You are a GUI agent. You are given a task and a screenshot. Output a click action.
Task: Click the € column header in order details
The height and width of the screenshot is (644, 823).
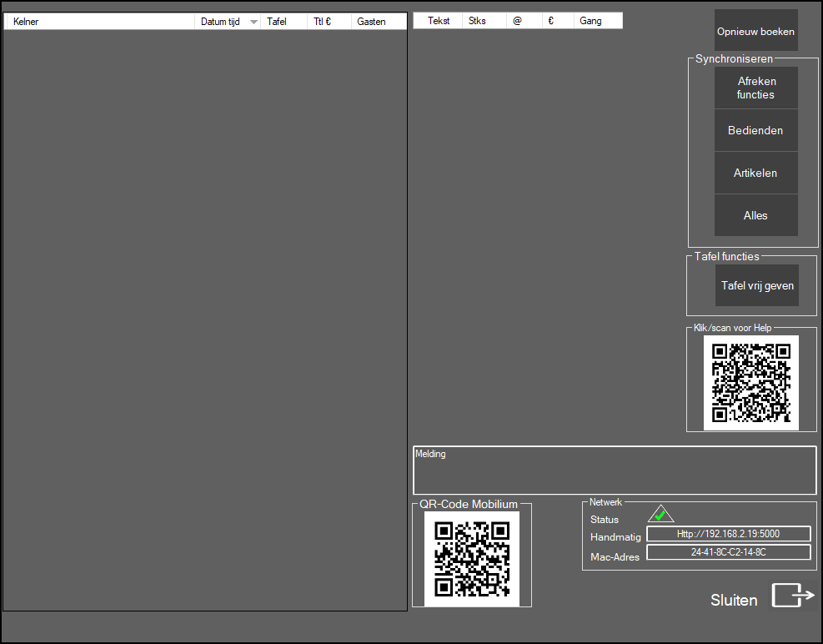(x=557, y=21)
